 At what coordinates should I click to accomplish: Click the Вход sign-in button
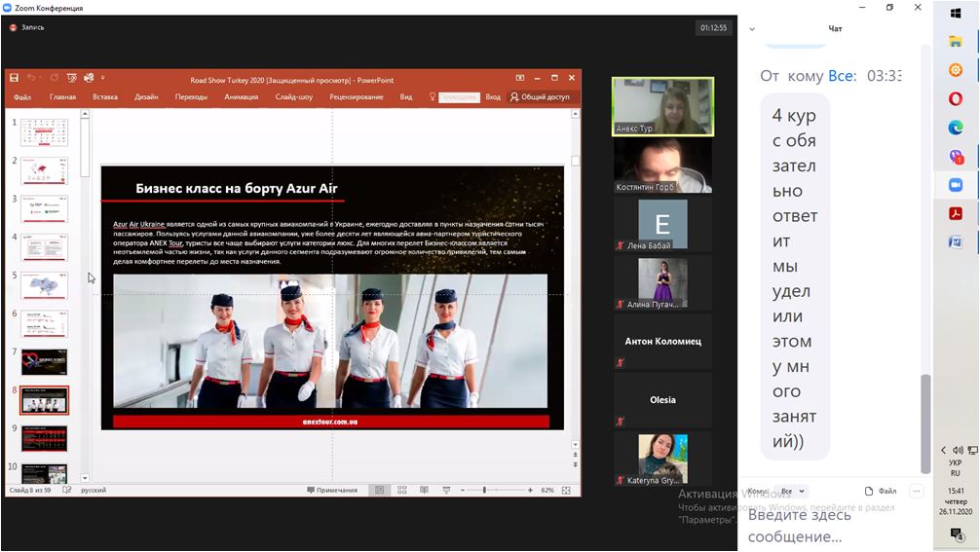point(493,96)
